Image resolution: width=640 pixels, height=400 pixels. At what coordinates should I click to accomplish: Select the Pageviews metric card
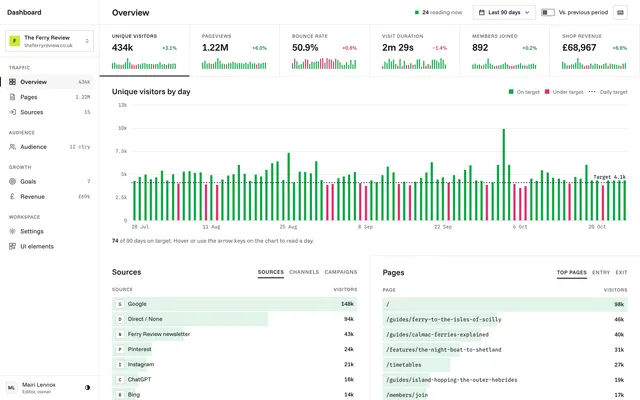click(234, 50)
